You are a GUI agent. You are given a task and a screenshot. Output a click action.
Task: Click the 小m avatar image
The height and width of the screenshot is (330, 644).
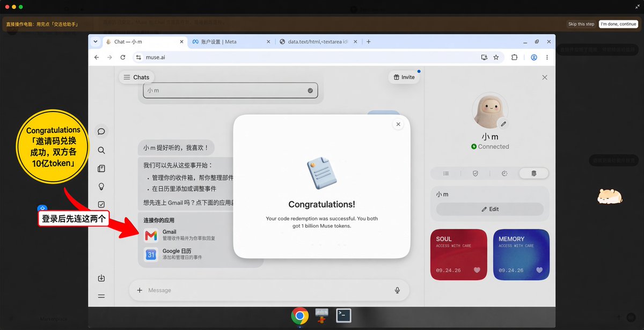pos(489,110)
